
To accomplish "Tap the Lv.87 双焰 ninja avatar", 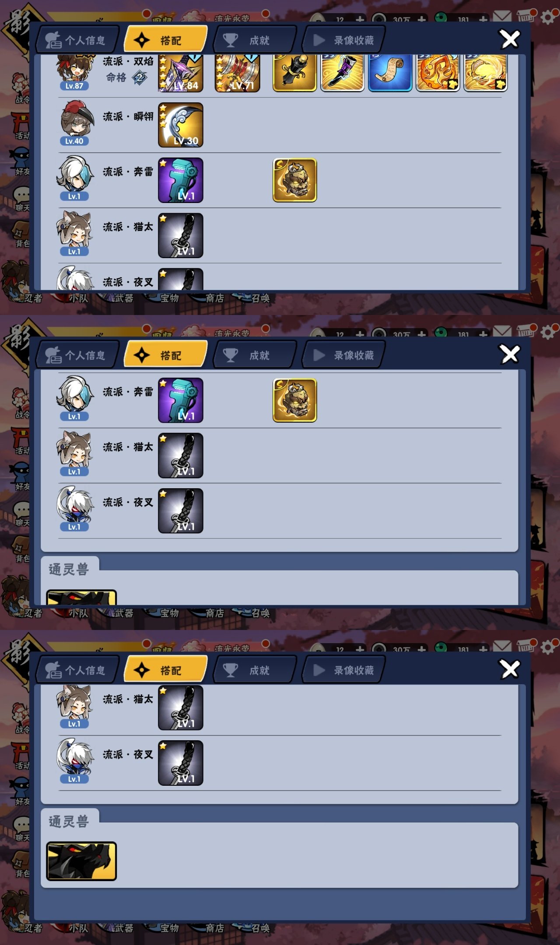I will (x=74, y=72).
